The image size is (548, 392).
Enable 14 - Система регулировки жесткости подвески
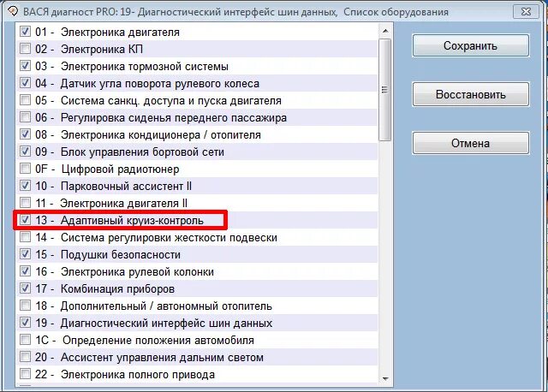click(25, 236)
